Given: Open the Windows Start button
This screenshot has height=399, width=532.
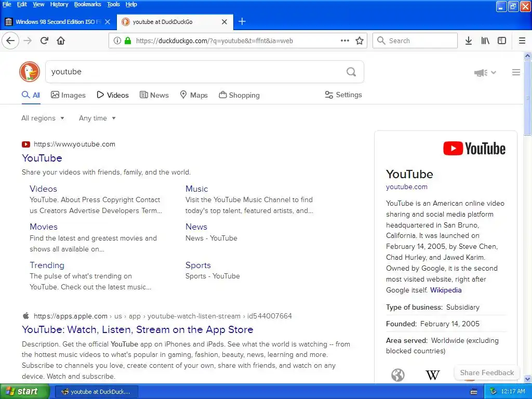Looking at the screenshot, I should click(25, 392).
